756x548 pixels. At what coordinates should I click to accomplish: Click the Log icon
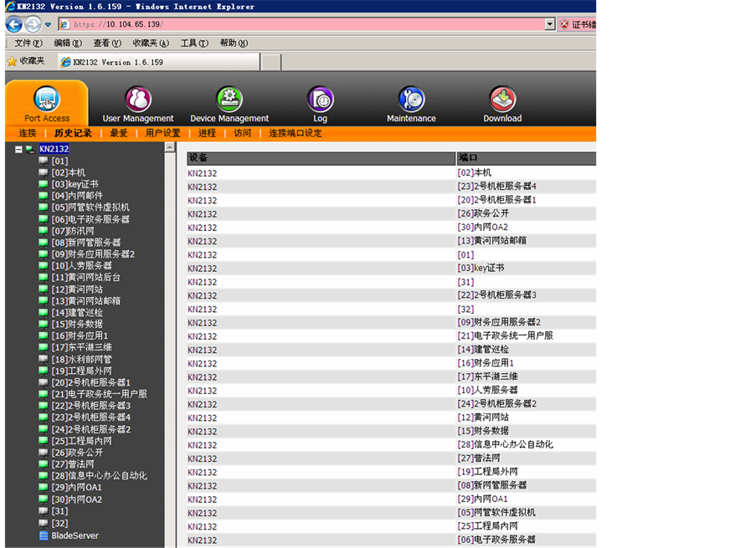pos(320,100)
